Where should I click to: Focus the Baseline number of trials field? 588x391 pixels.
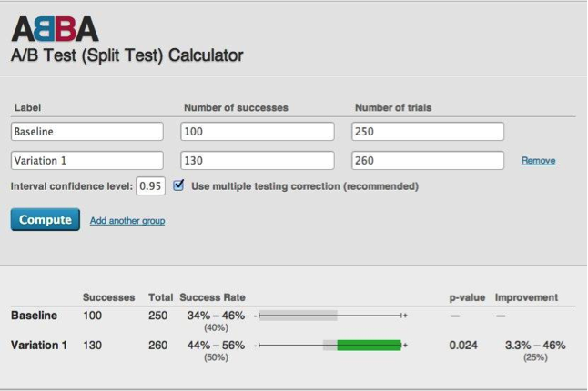[428, 132]
